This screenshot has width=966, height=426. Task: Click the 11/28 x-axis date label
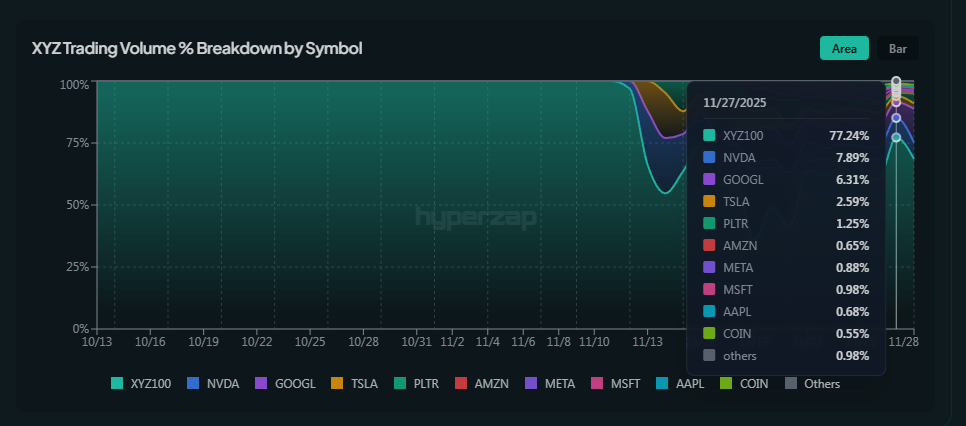pos(905,341)
